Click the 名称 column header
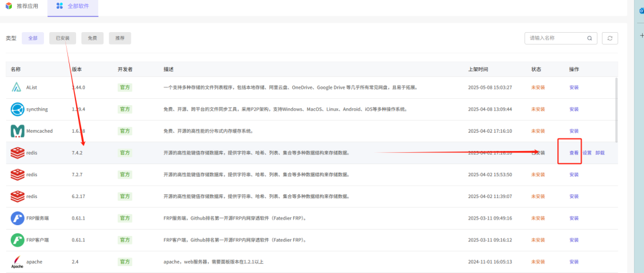644x273 pixels. [16, 69]
